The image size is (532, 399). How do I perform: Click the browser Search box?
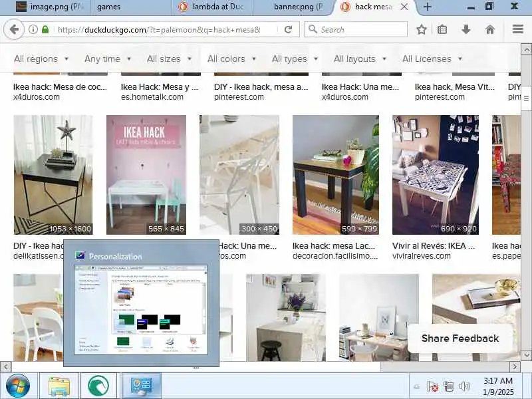(x=356, y=29)
